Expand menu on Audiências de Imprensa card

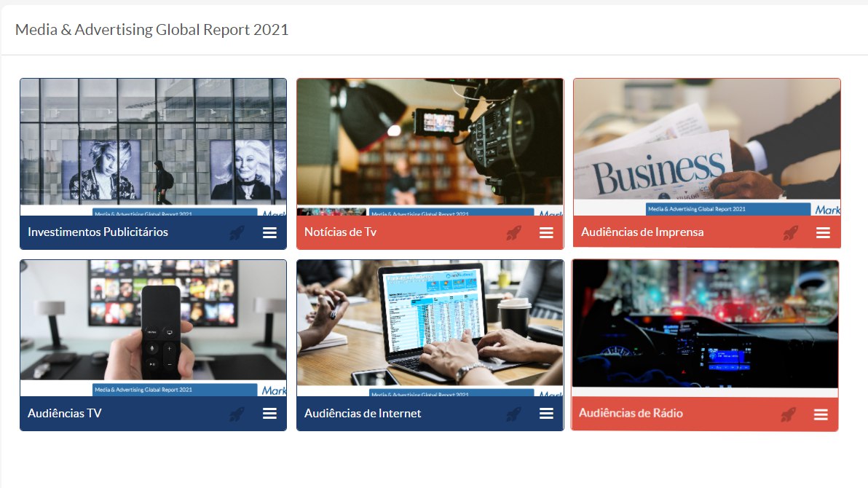(823, 233)
